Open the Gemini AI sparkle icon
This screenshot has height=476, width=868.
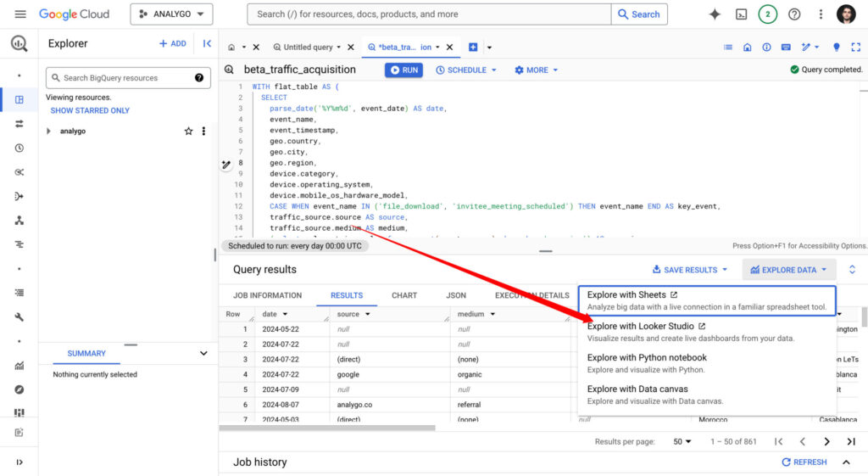(715, 14)
